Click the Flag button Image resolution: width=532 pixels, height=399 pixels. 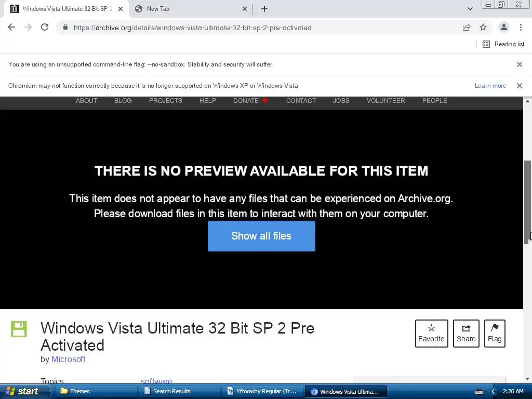(x=495, y=333)
